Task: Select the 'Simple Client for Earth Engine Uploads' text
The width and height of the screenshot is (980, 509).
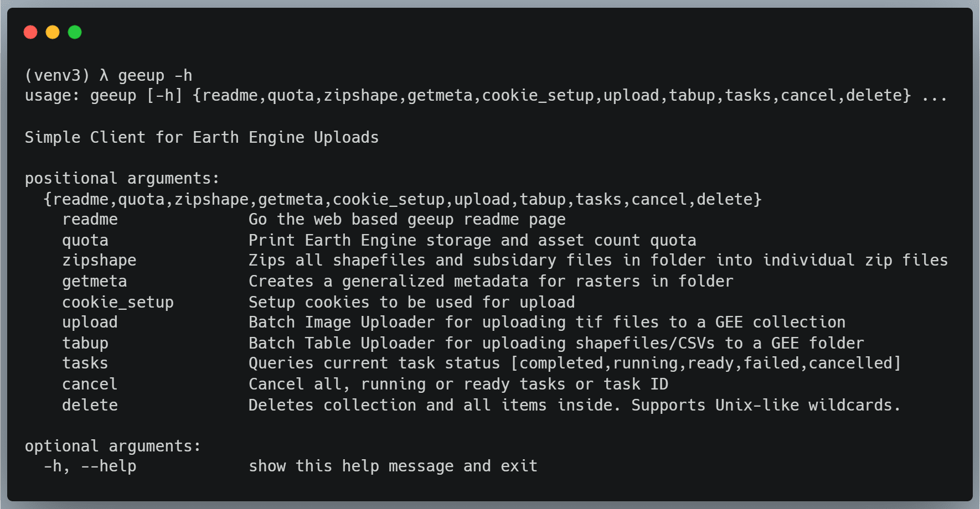Action: click(x=202, y=137)
